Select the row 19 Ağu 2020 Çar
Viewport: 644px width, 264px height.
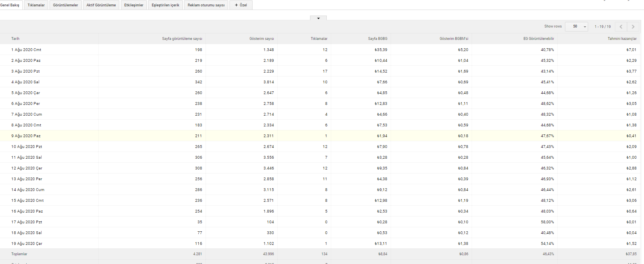click(320, 244)
